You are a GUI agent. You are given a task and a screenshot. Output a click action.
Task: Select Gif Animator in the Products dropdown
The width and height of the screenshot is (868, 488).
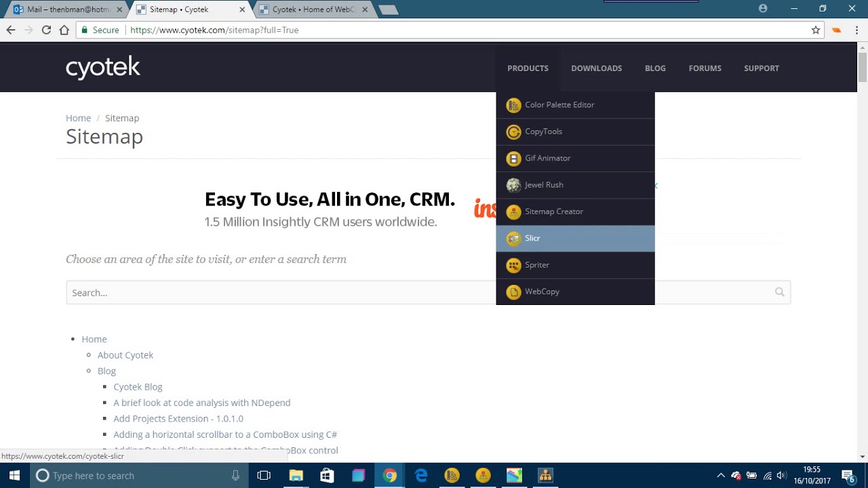[575, 158]
